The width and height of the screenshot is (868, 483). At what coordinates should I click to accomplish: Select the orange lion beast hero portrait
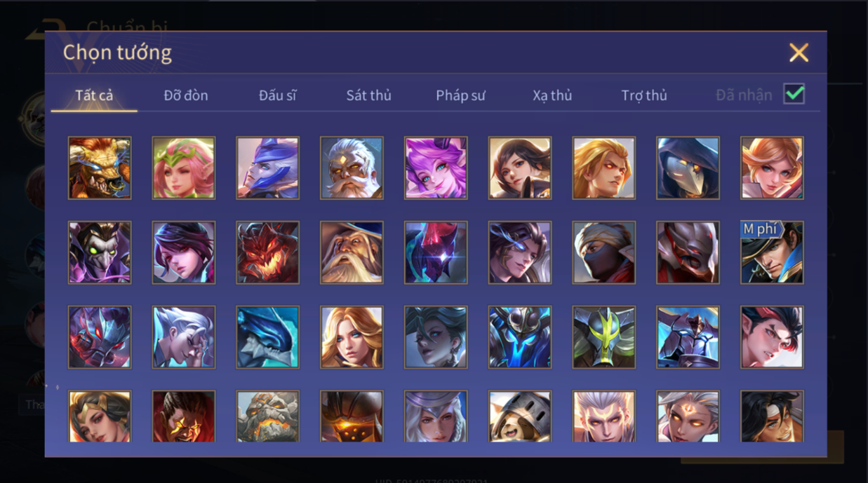(100, 168)
